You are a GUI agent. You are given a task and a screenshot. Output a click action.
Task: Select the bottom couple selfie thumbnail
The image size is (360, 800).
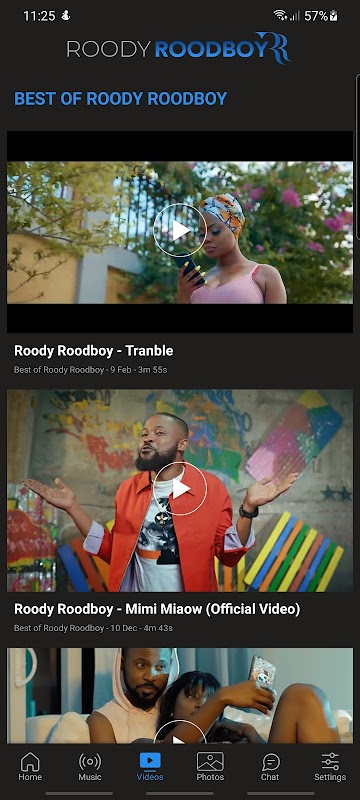tap(180, 696)
